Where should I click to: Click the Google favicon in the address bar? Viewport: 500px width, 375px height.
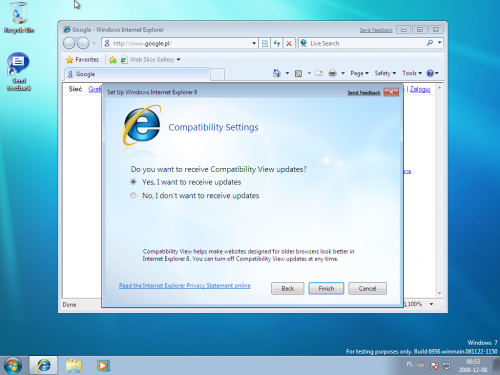[107, 43]
